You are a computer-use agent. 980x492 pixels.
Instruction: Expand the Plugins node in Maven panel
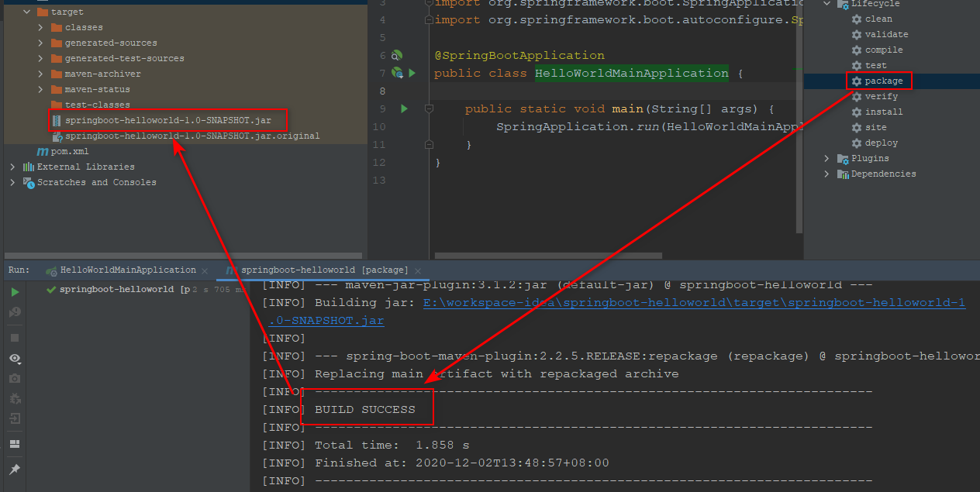(826, 158)
